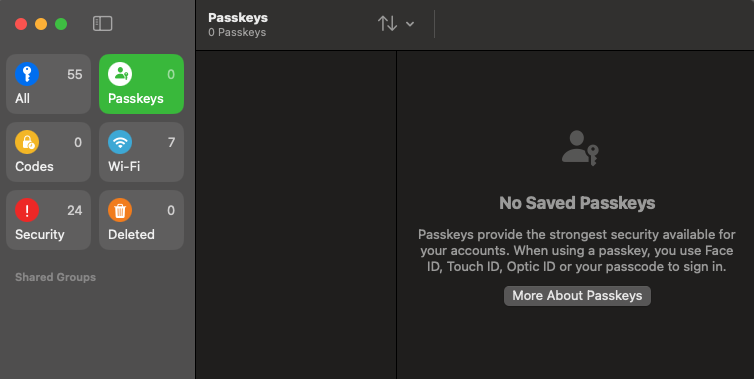This screenshot has height=379, width=754.
Task: Select the Security label showing 24 items
Action: 39,234
